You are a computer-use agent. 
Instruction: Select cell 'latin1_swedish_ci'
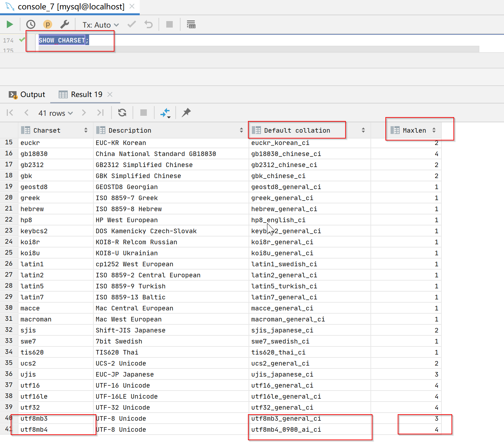pyautogui.click(x=310, y=264)
